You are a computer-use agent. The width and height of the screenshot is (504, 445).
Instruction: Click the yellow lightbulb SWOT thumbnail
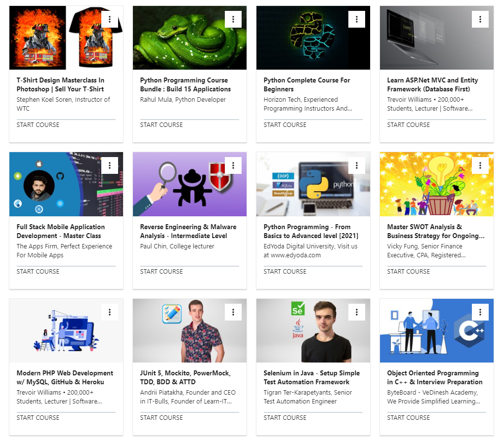[436, 184]
